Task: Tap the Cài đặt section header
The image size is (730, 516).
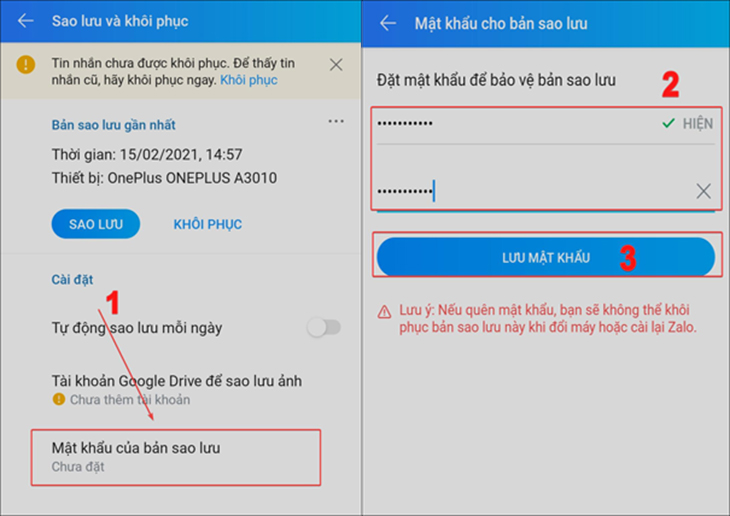Action: point(72,279)
